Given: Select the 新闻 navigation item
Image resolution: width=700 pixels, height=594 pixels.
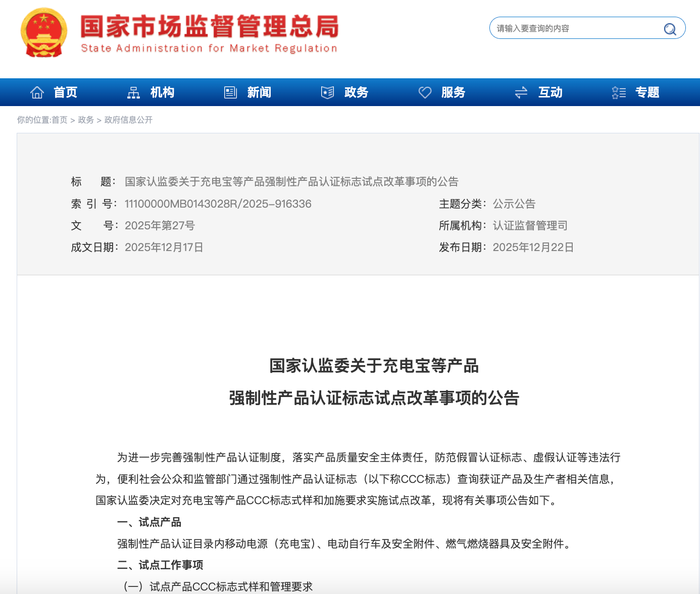Looking at the screenshot, I should coord(260,92).
